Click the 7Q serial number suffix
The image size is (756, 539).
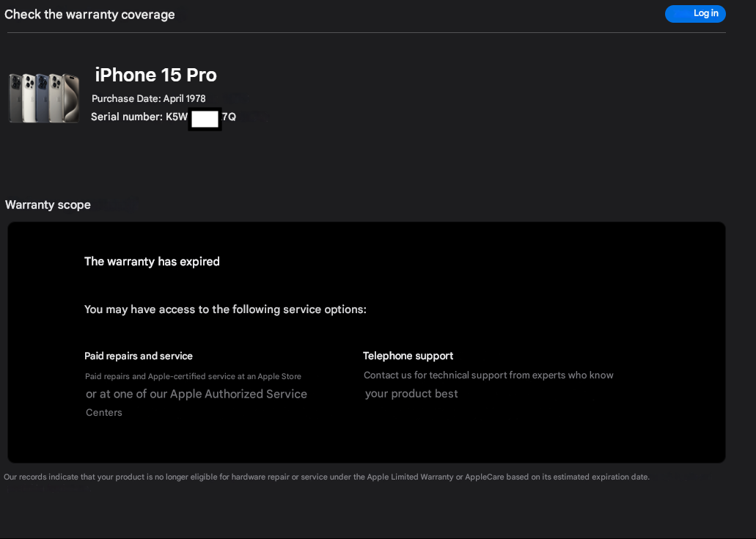230,117
